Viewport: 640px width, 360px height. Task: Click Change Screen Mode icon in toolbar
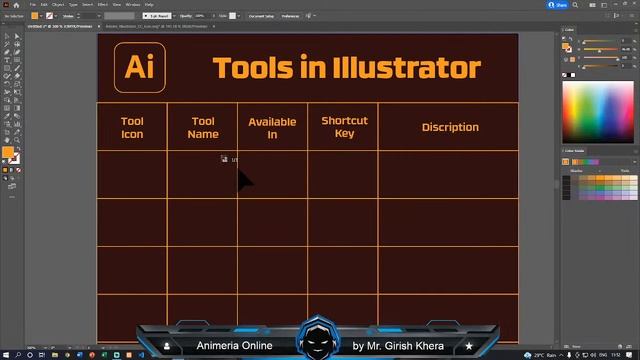pyautogui.click(x=12, y=187)
